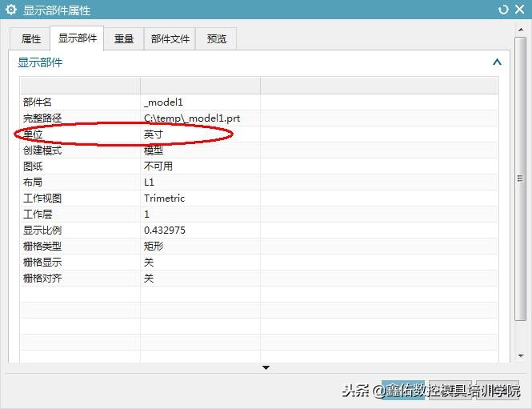Select the 图纸 row label
The image size is (532, 409).
click(x=33, y=166)
